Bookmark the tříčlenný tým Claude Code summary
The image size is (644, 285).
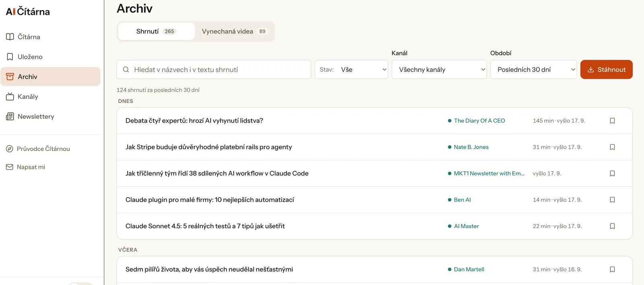coord(612,173)
